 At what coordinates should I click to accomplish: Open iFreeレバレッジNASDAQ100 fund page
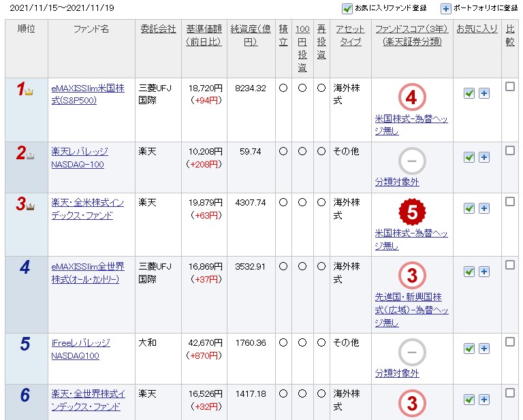click(80, 349)
